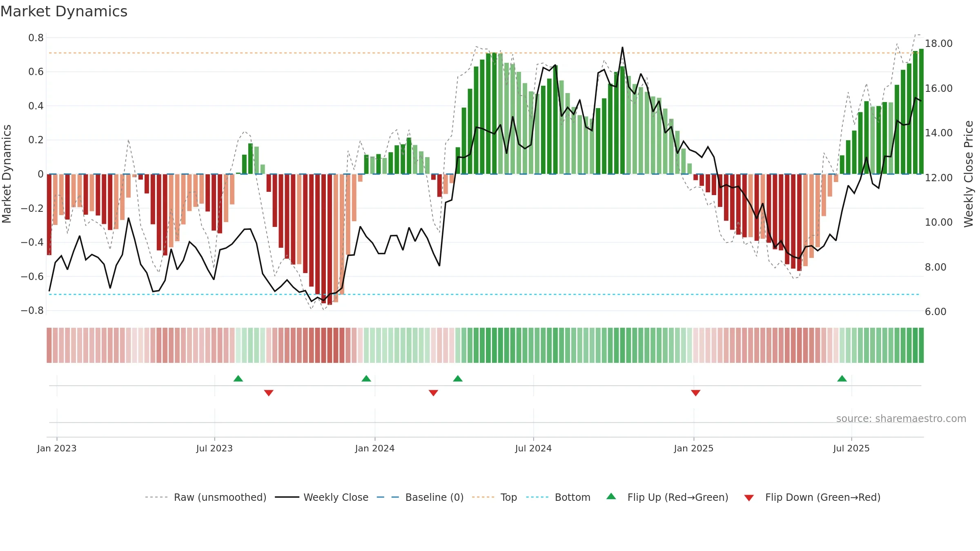980x551 pixels.
Task: Select the flip-down marker at Jan 2025
Action: coord(696,393)
